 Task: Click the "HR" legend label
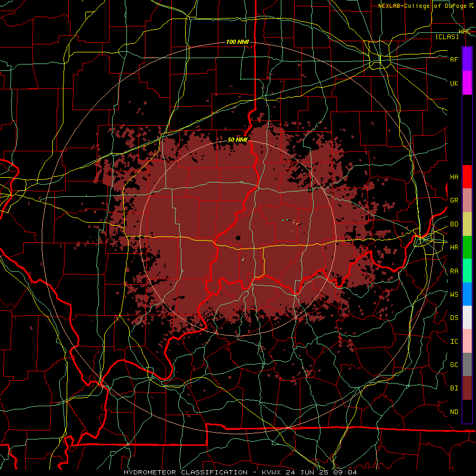pos(454,248)
